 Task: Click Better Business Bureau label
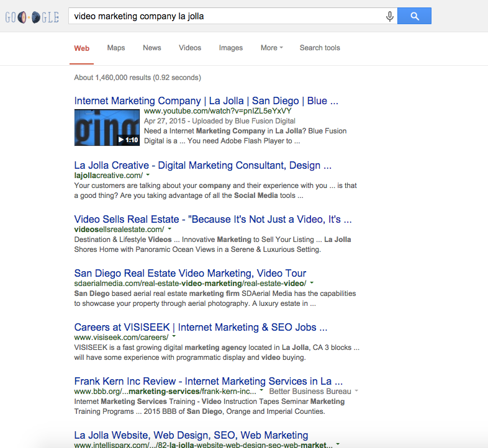[310, 392]
